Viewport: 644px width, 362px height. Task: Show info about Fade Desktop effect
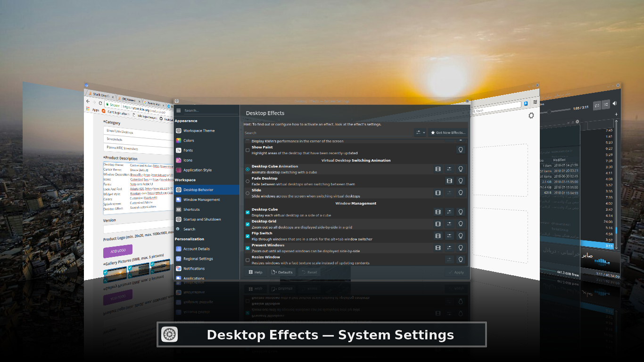pyautogui.click(x=461, y=181)
